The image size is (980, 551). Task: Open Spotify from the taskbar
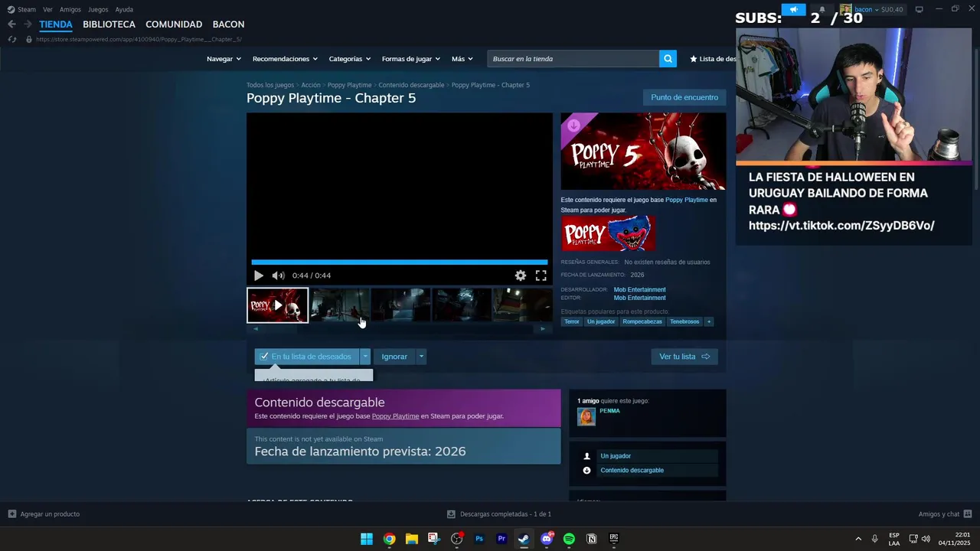pos(569,539)
